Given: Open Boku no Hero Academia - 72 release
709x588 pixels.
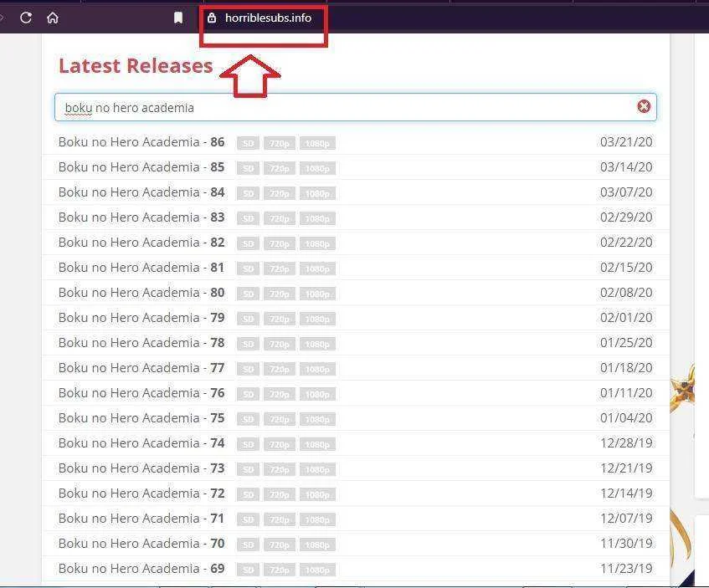Looking at the screenshot, I should [141, 493].
